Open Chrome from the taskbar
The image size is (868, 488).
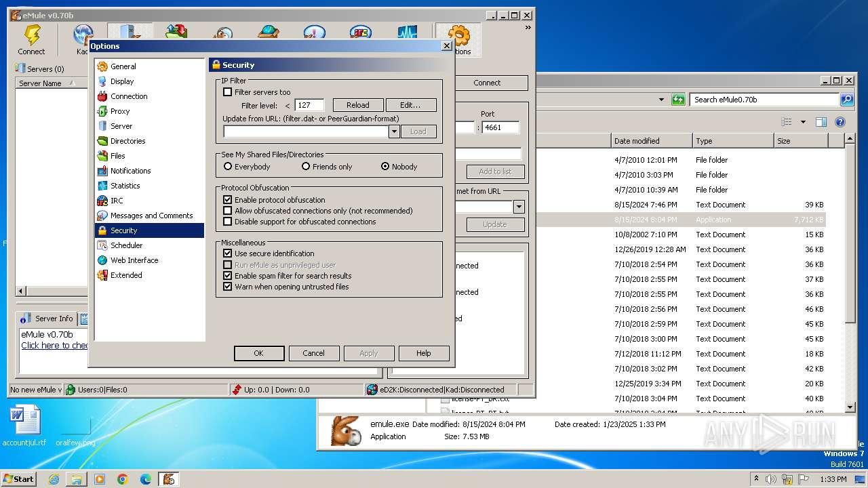[x=123, y=479]
